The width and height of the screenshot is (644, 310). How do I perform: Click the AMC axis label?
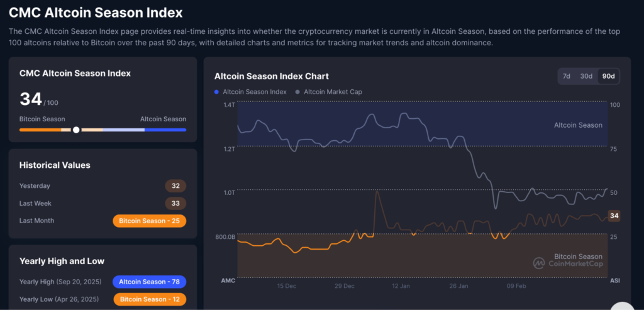click(228, 280)
